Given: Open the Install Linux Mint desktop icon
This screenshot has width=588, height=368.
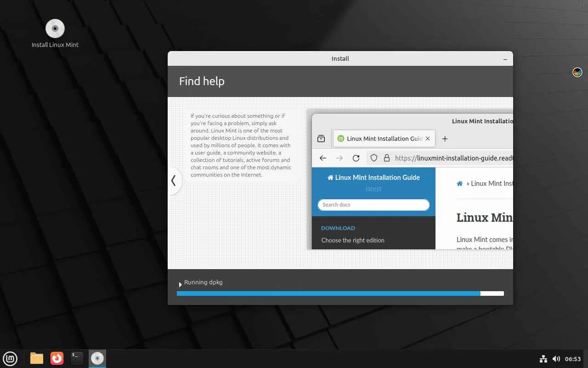Looking at the screenshot, I should [55, 33].
